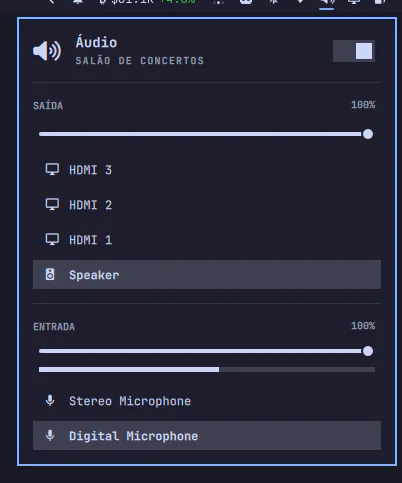This screenshot has width=402, height=483.
Task: Click the volume icon in the top bar
Action: 327,2
